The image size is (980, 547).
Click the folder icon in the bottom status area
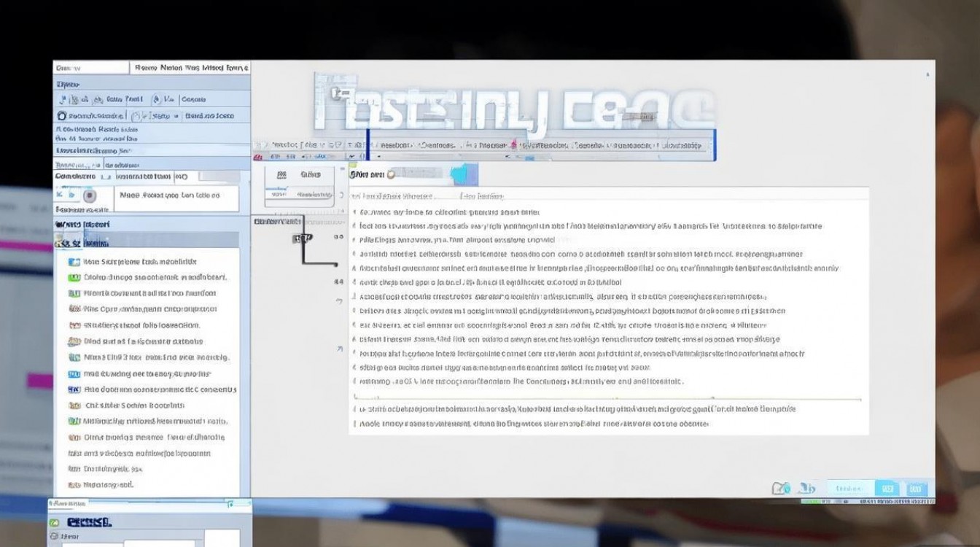coord(780,488)
